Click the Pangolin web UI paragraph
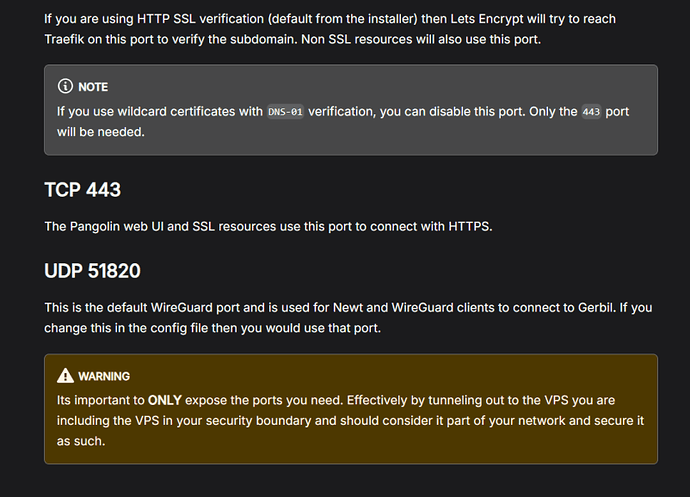690x497 pixels. point(268,226)
